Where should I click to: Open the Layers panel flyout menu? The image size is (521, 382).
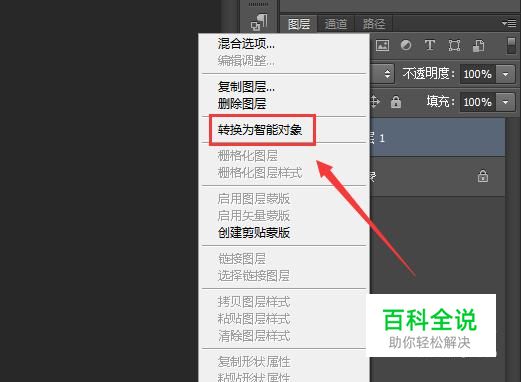tap(509, 23)
